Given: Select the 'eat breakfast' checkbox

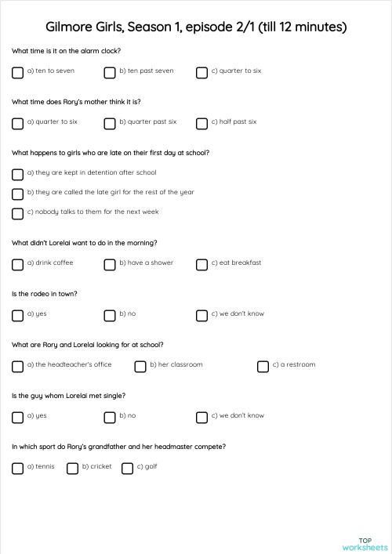Looking at the screenshot, I should 201,265.
